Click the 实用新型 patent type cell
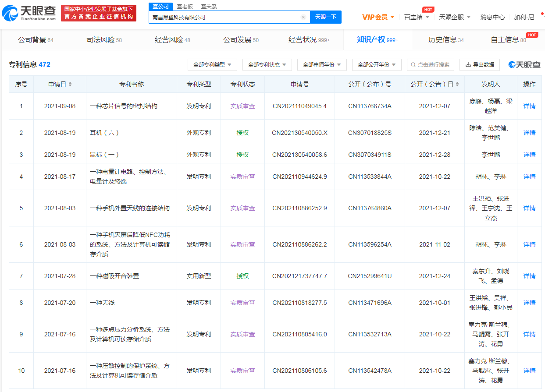545x392 pixels. point(199,276)
